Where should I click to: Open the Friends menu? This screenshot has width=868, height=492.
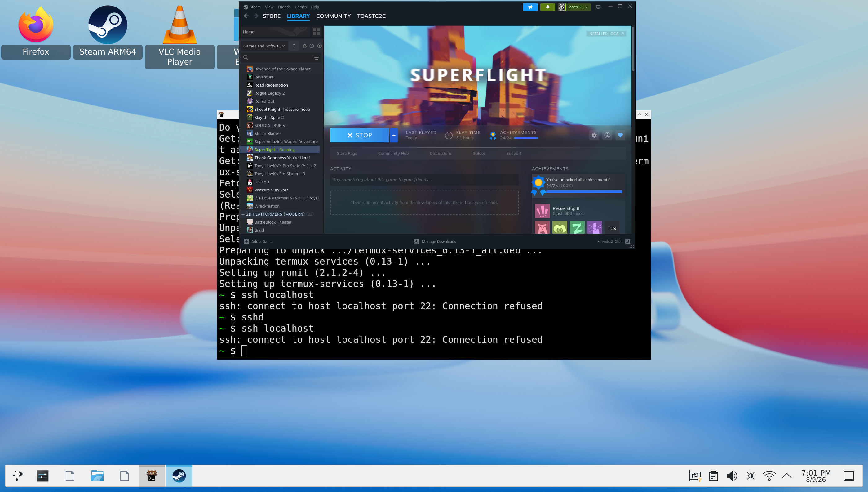[284, 7]
